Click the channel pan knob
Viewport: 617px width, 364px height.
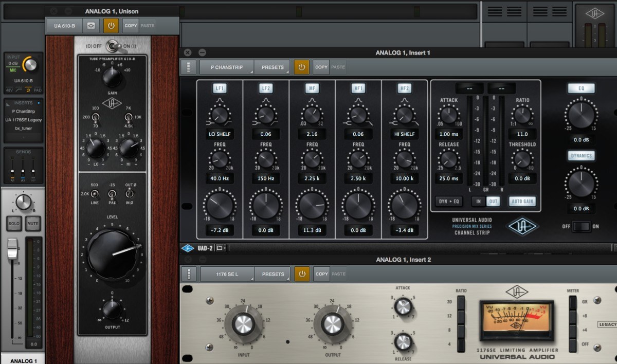[x=23, y=202]
